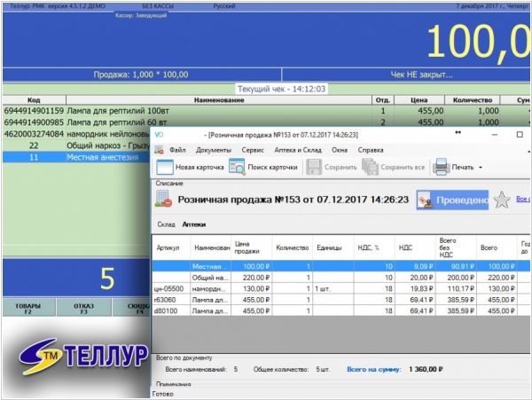Click the Количество column header in the Tellur receipt
Screen dimensions: 532x400
pyautogui.click(x=473, y=100)
